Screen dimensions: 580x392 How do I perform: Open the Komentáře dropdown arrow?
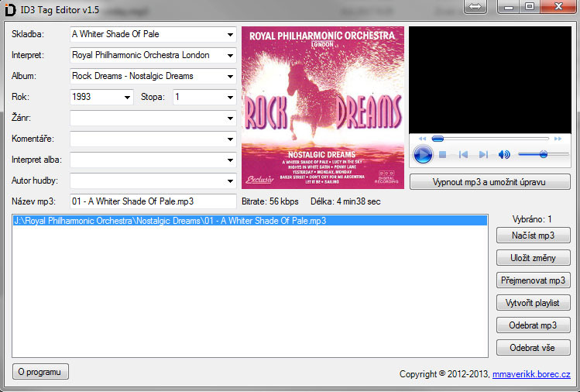click(x=230, y=139)
